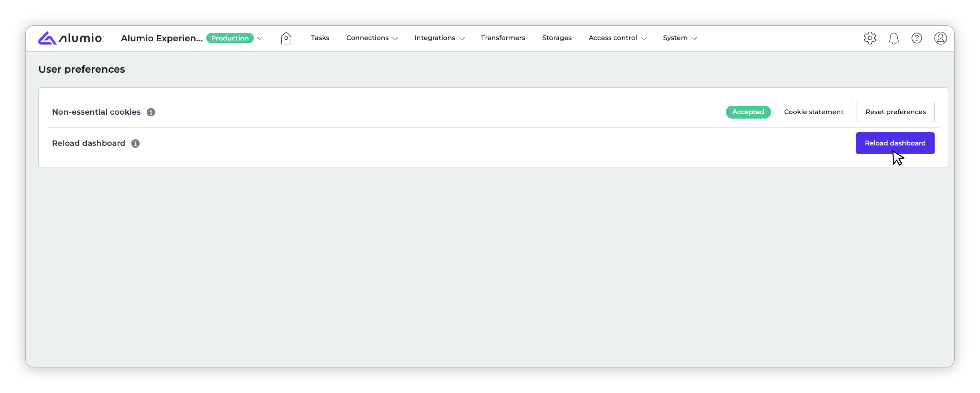Open the home dashboard icon

(x=286, y=38)
